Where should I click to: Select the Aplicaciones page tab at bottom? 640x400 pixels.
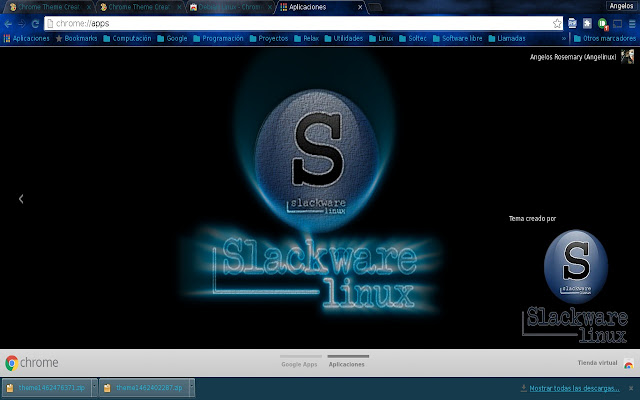(x=347, y=362)
